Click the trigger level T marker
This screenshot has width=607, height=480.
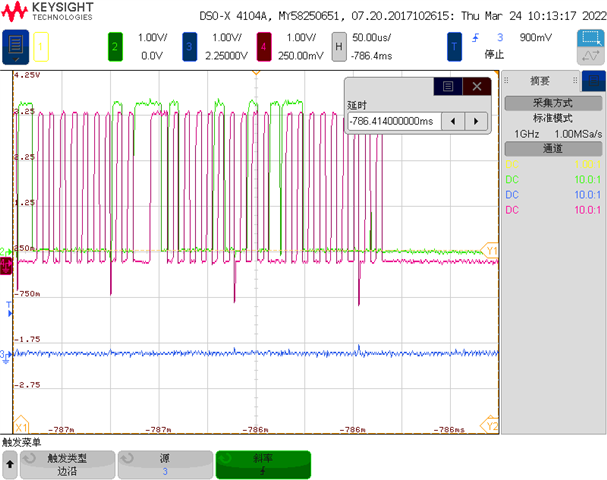click(x=10, y=309)
